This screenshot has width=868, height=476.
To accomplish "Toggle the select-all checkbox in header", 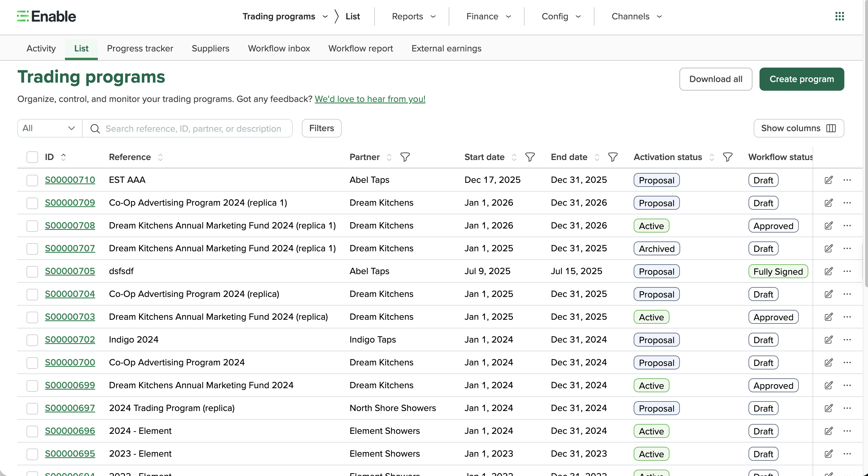I will tap(32, 157).
